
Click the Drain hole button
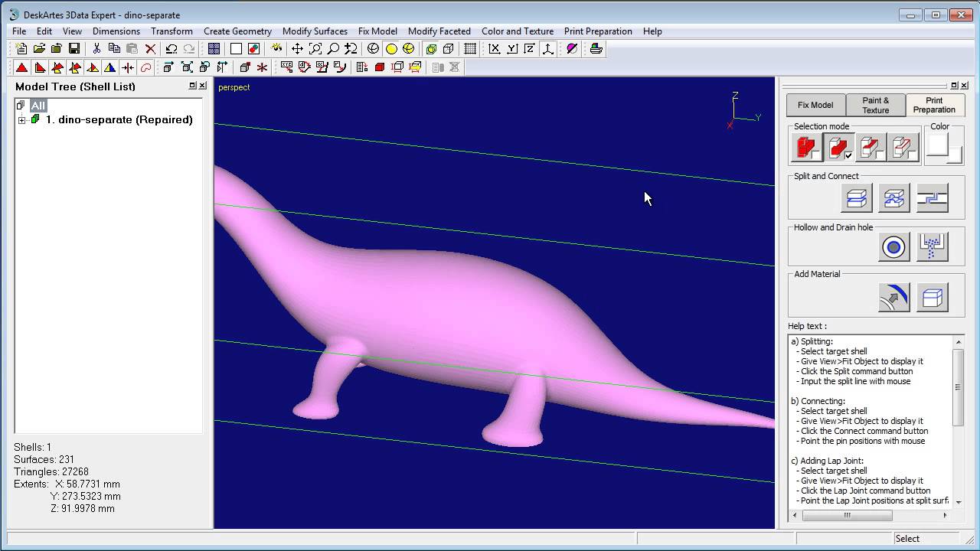point(932,247)
